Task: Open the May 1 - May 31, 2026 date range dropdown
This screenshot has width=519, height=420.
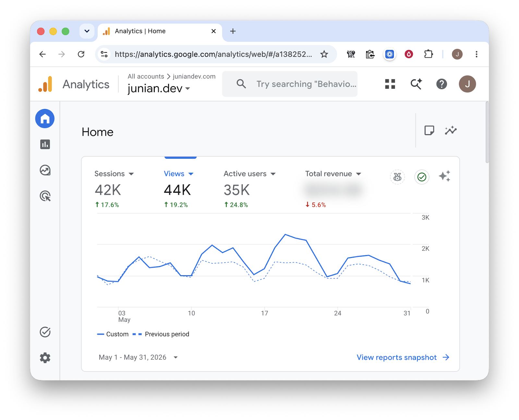Action: [138, 357]
